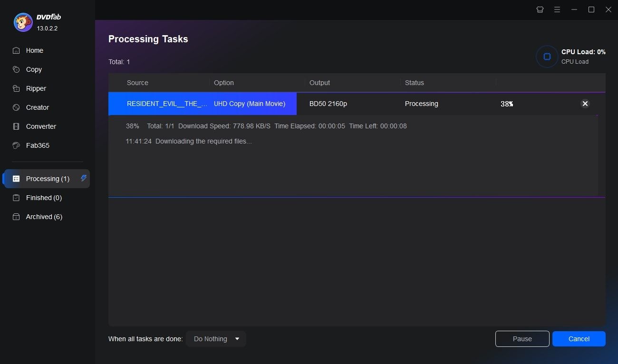Select Processing (1) in sidebar
Image resolution: width=618 pixels, height=364 pixels.
(46, 179)
